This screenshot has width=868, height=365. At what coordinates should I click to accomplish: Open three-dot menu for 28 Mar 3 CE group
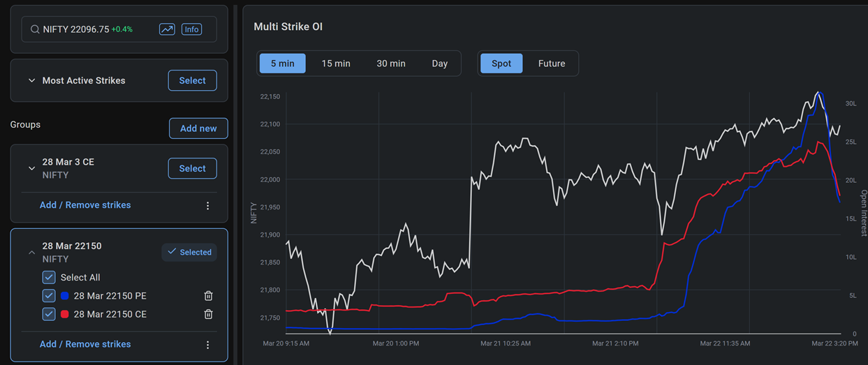pos(207,206)
